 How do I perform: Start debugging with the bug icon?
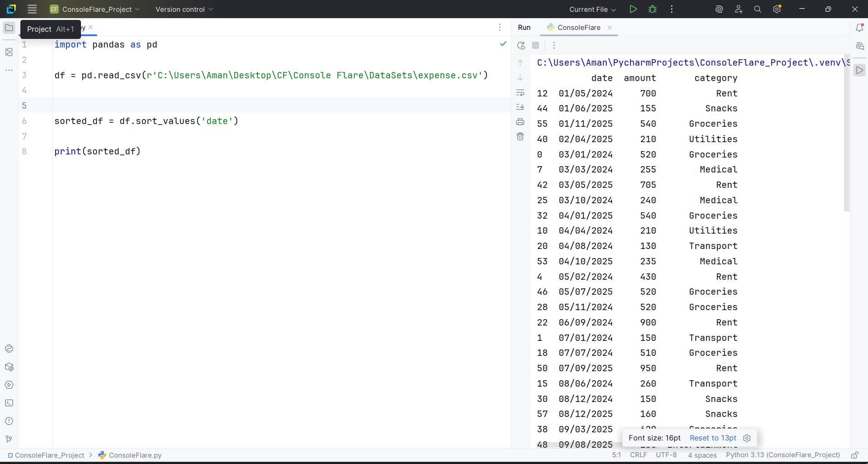tap(653, 9)
